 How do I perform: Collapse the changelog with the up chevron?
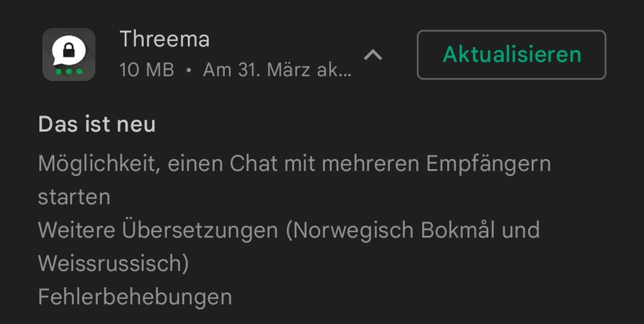point(373,55)
